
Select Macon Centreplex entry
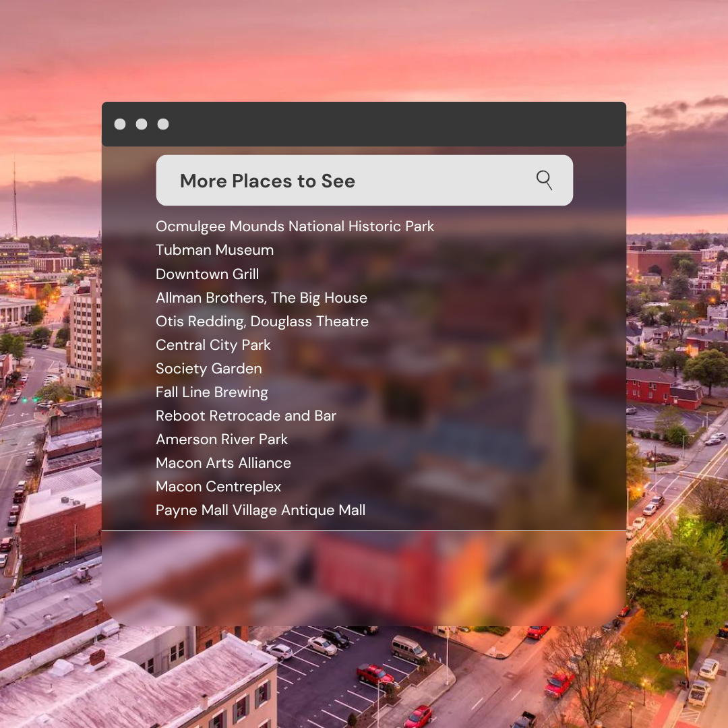[218, 487]
